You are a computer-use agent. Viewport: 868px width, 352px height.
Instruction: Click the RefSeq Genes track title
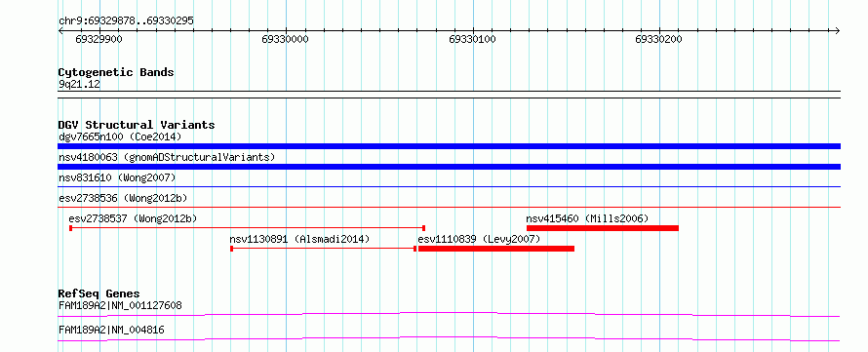point(99,293)
